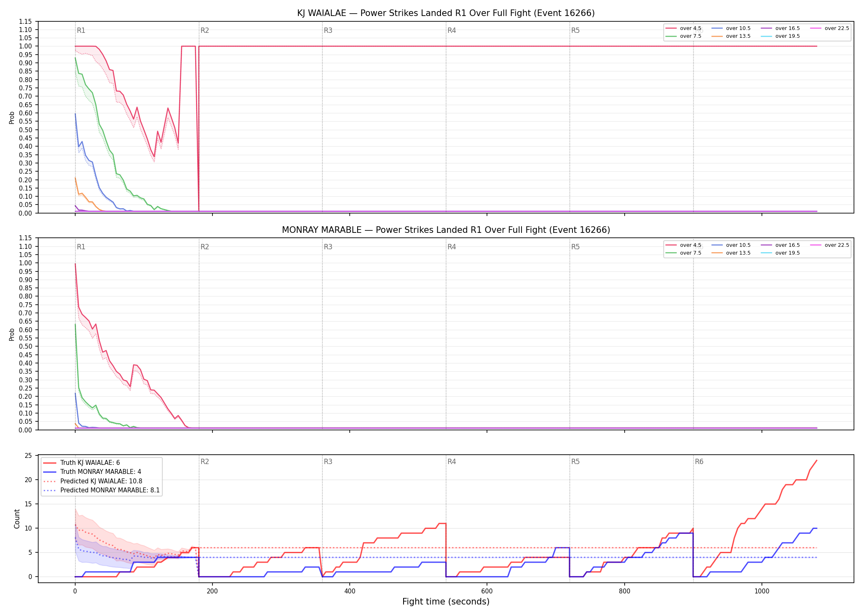
Task: Click the MONRAY MARABLE Power Strikes chart title
Action: pos(446,230)
